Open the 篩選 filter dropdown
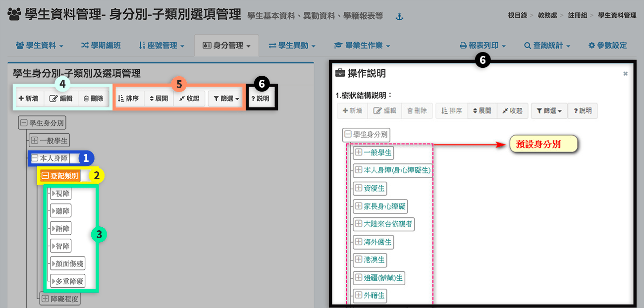The width and height of the screenshot is (644, 308). (x=226, y=99)
